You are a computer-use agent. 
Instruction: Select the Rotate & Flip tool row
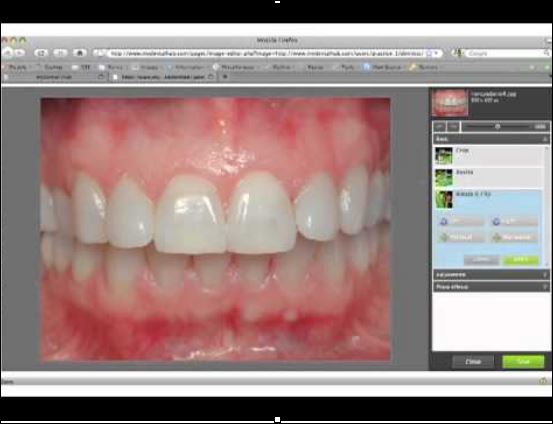pos(489,199)
